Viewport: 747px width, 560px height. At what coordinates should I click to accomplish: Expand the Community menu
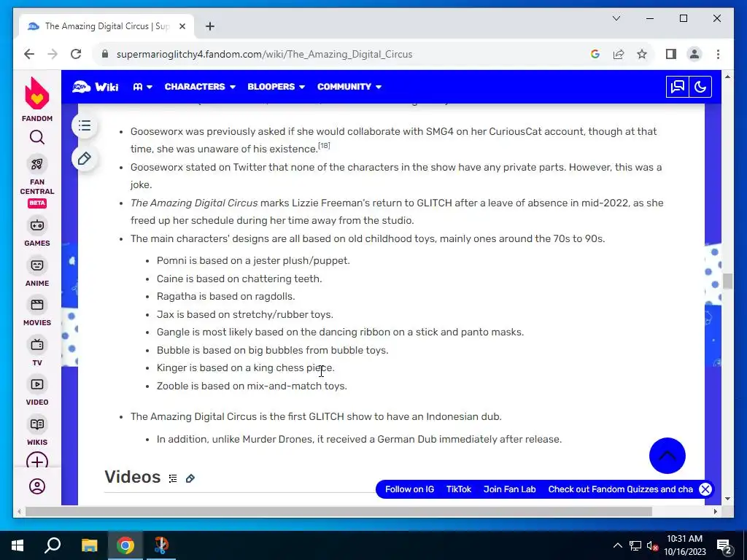click(x=349, y=87)
